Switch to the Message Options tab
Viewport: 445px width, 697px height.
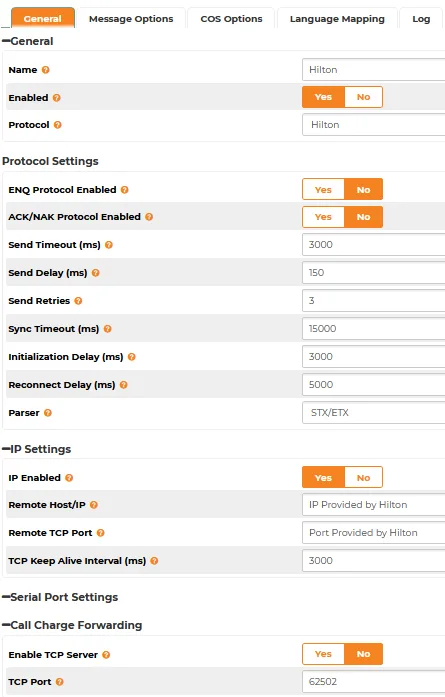(131, 19)
